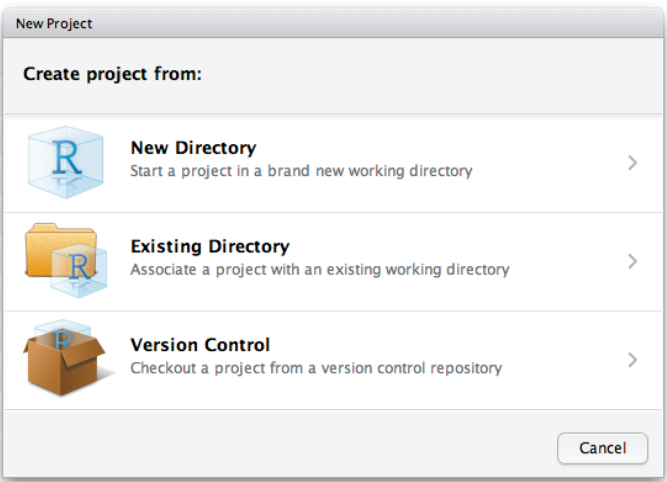Click the New Project dialog title bar
667x482 pixels.
point(333,23)
